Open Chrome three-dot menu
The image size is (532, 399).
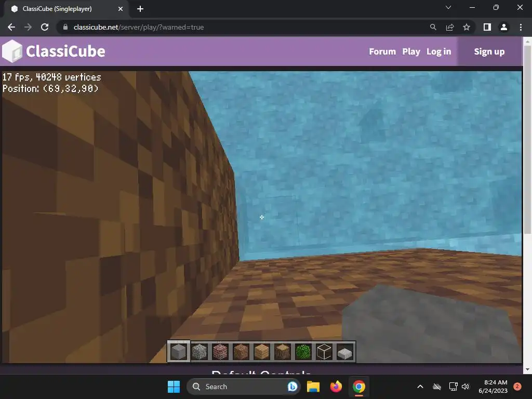tap(521, 27)
